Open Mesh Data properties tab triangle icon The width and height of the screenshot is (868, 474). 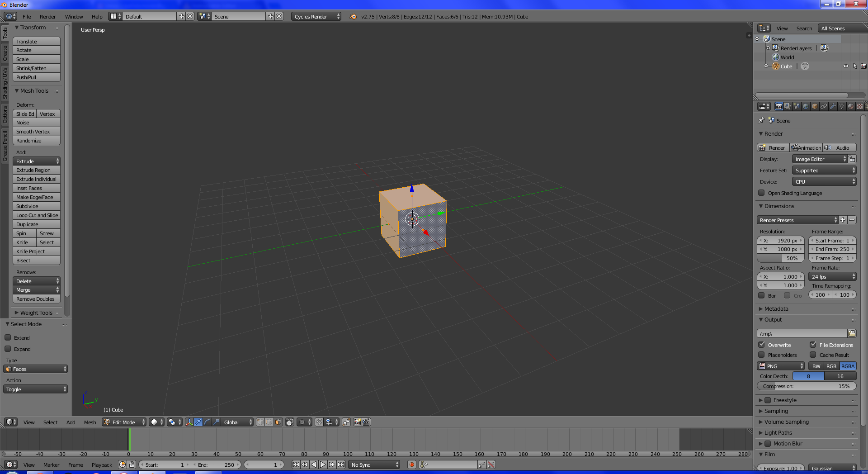(x=842, y=106)
